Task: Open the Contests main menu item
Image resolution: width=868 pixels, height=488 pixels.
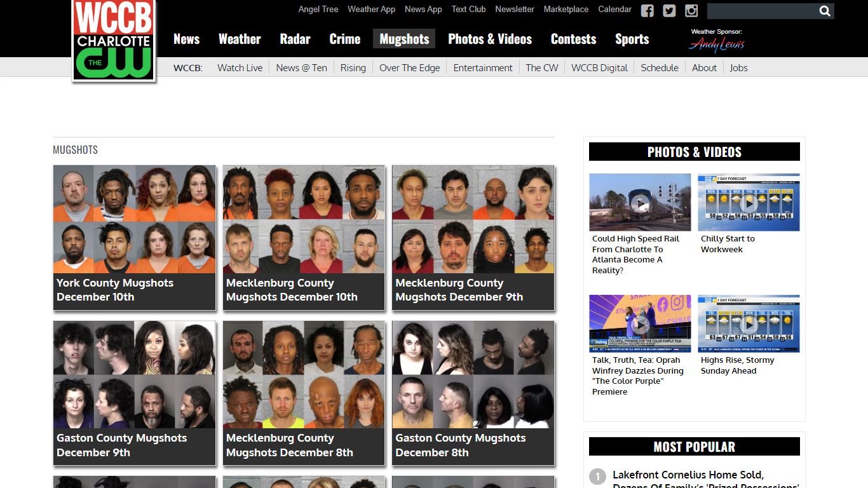Action: click(x=573, y=39)
